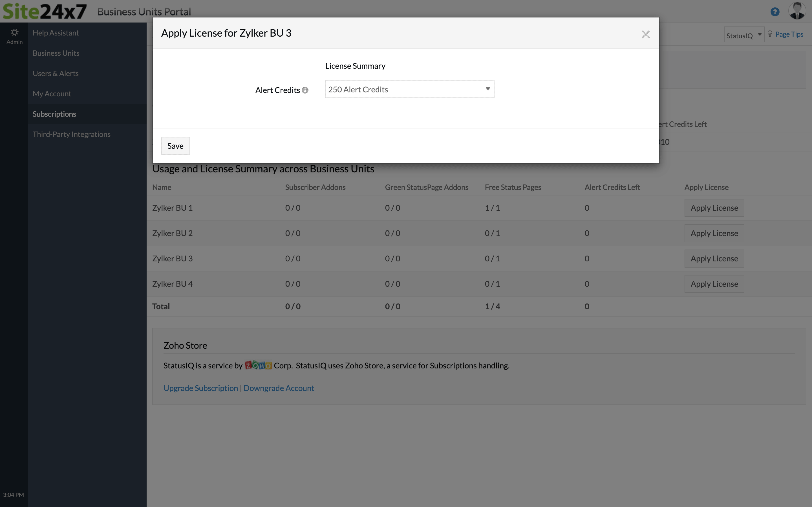Click the Alert Credits info tooltip icon

click(304, 90)
